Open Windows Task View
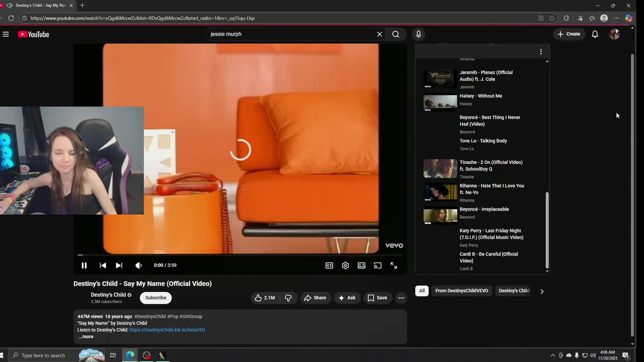 tap(113, 355)
